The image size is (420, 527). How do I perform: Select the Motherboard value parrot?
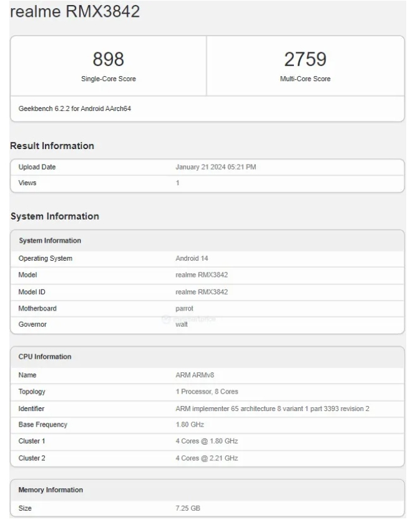[185, 308]
